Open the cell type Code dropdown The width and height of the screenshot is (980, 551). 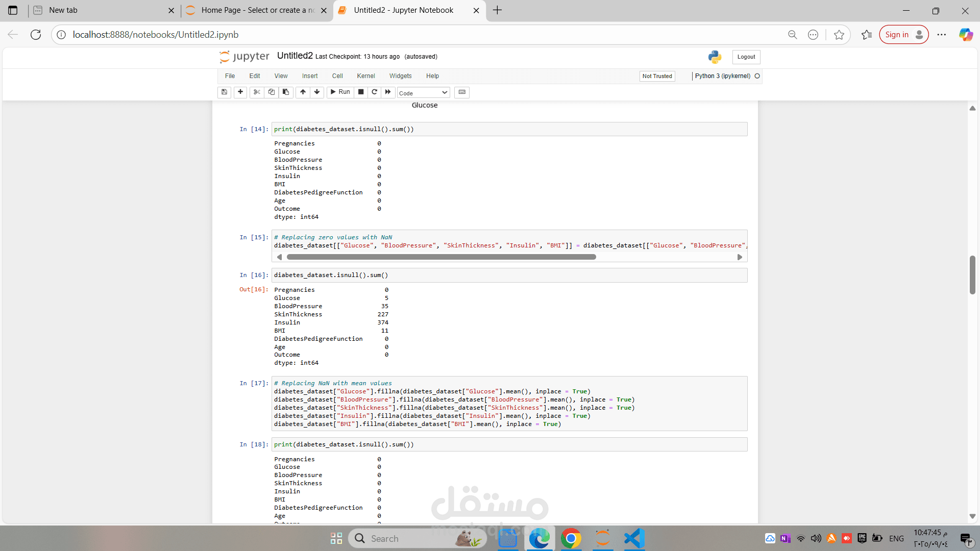423,93
